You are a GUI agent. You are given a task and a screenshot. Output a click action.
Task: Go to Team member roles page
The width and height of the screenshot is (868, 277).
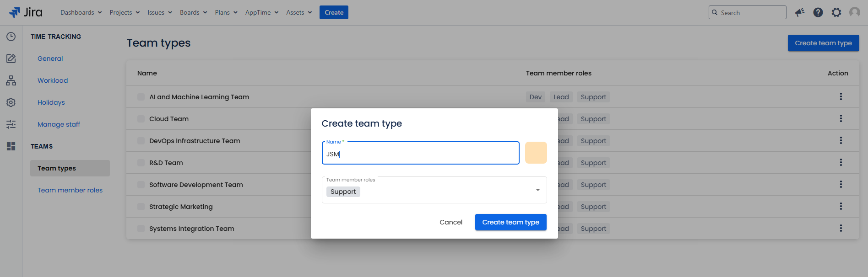click(x=70, y=190)
